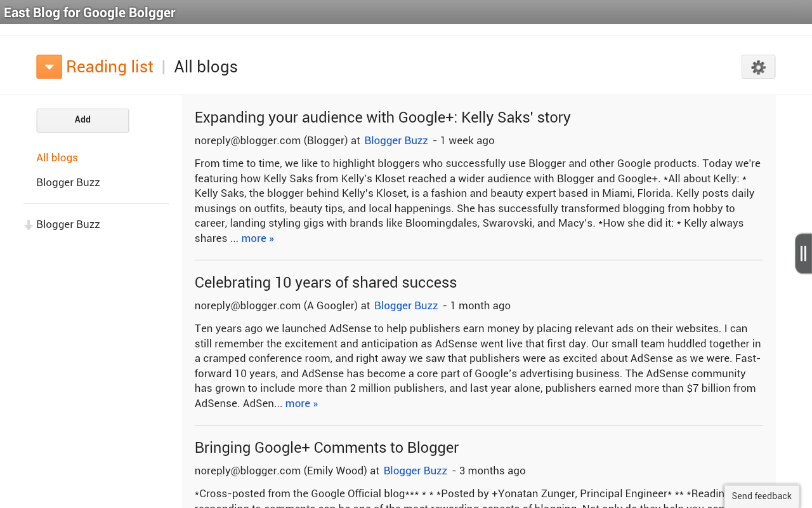Open Blogger Buzz entry below the divider
The height and width of the screenshot is (508, 812).
coord(68,224)
